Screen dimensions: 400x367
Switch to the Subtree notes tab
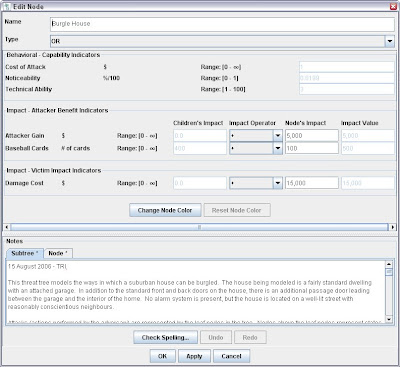[25, 253]
